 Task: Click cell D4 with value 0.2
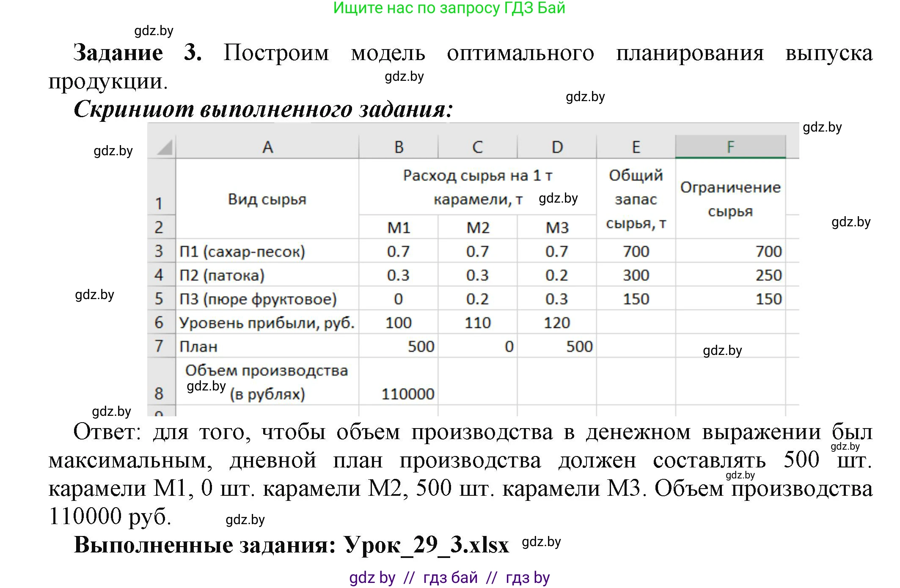pyautogui.click(x=557, y=275)
